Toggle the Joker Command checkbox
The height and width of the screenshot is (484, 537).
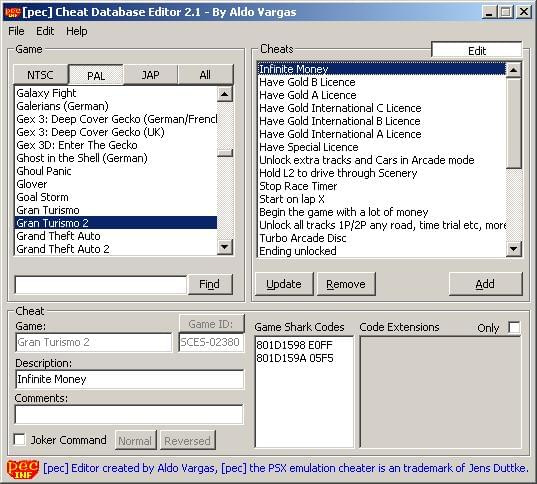click(19, 439)
